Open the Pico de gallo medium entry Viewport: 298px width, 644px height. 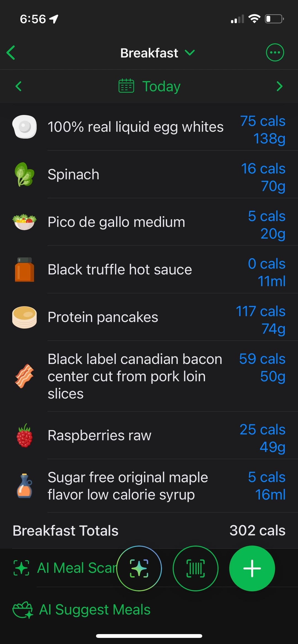pos(116,222)
